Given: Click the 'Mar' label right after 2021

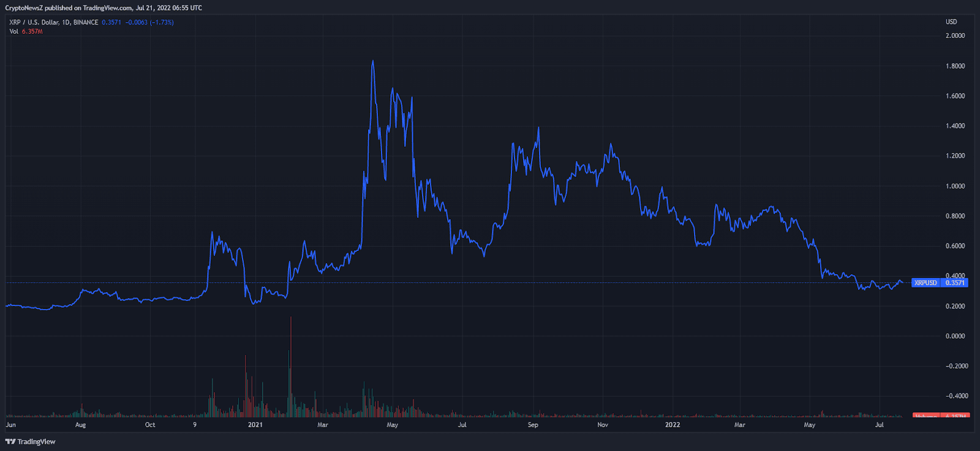Looking at the screenshot, I should click(x=323, y=425).
